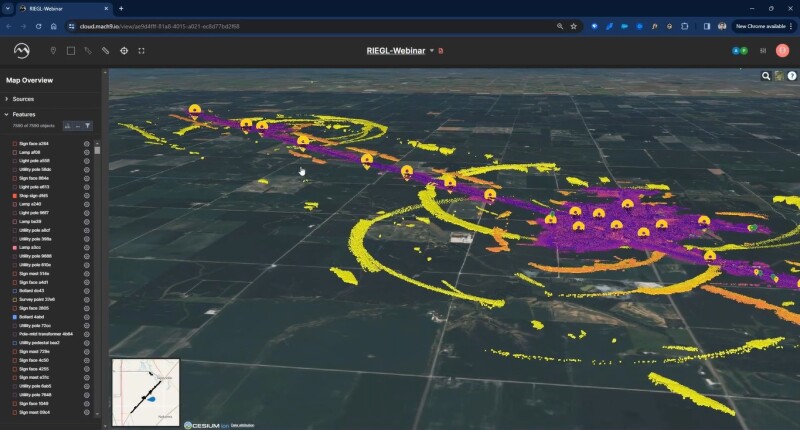The width and height of the screenshot is (800, 430).
Task: Click the New Chrome available button
Action: click(760, 26)
